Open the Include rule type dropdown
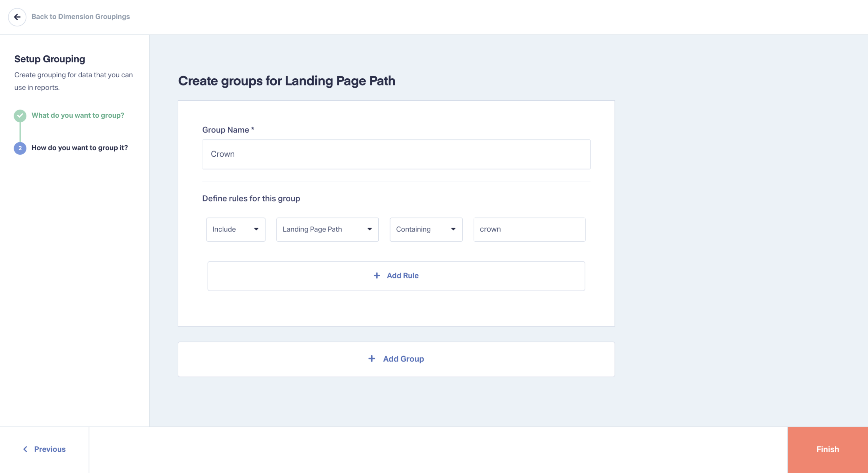Image resolution: width=868 pixels, height=473 pixels. coord(236,230)
